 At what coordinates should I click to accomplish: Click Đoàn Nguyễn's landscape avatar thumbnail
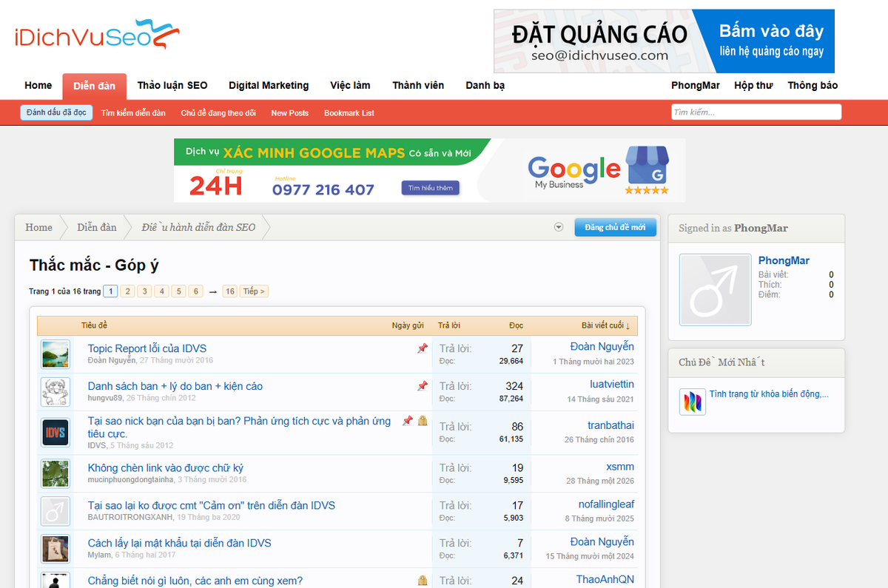click(55, 354)
